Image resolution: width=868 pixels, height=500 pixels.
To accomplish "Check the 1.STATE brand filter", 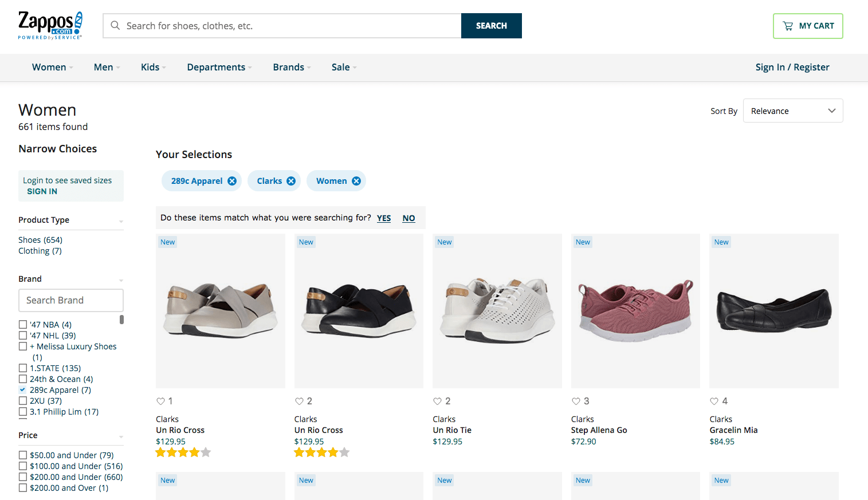I will (22, 368).
